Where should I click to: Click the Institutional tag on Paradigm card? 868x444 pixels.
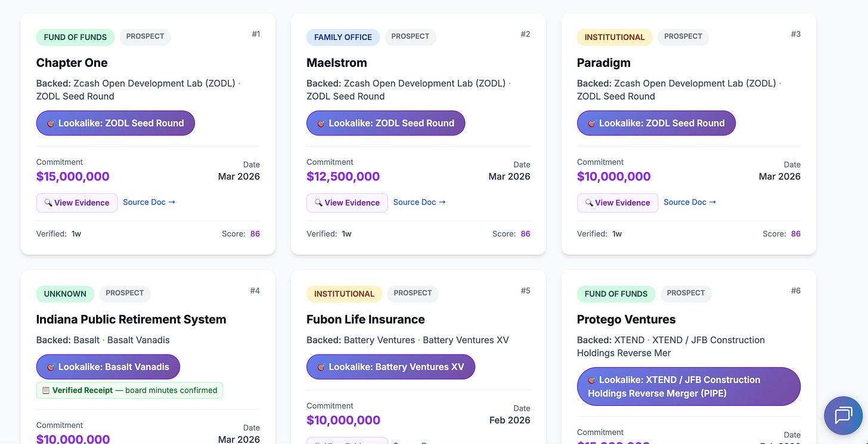point(615,37)
